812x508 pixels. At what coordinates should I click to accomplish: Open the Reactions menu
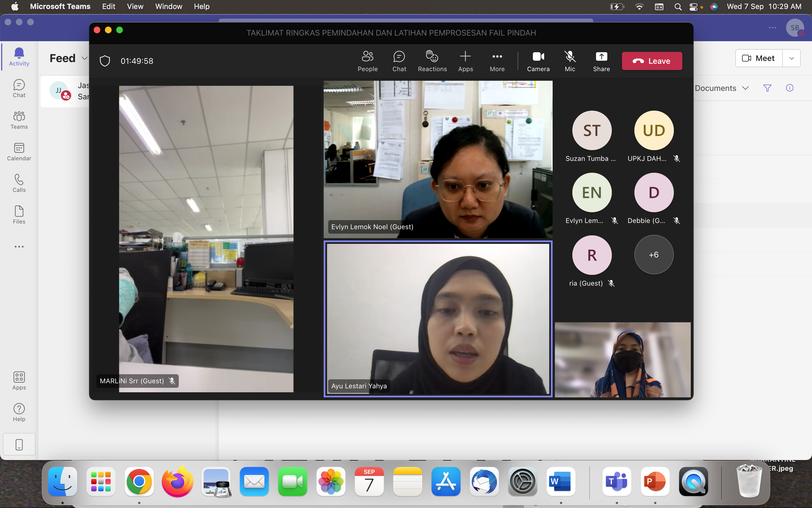(432, 61)
